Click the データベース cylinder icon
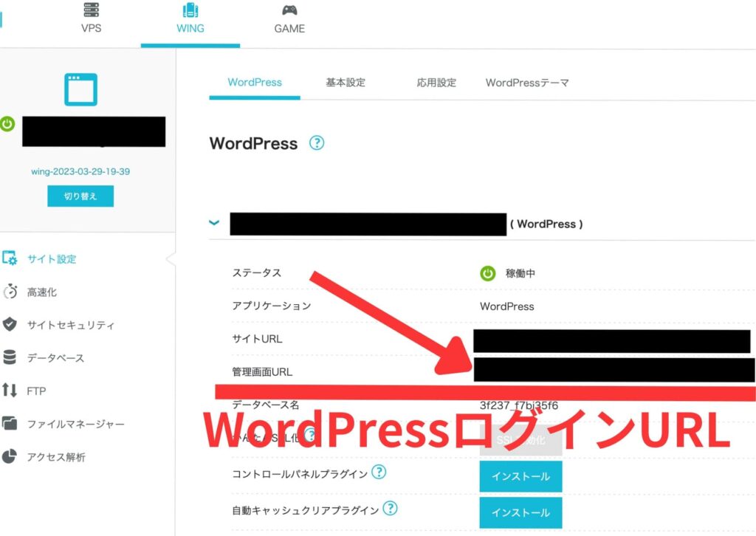This screenshot has width=756, height=536. click(10, 357)
